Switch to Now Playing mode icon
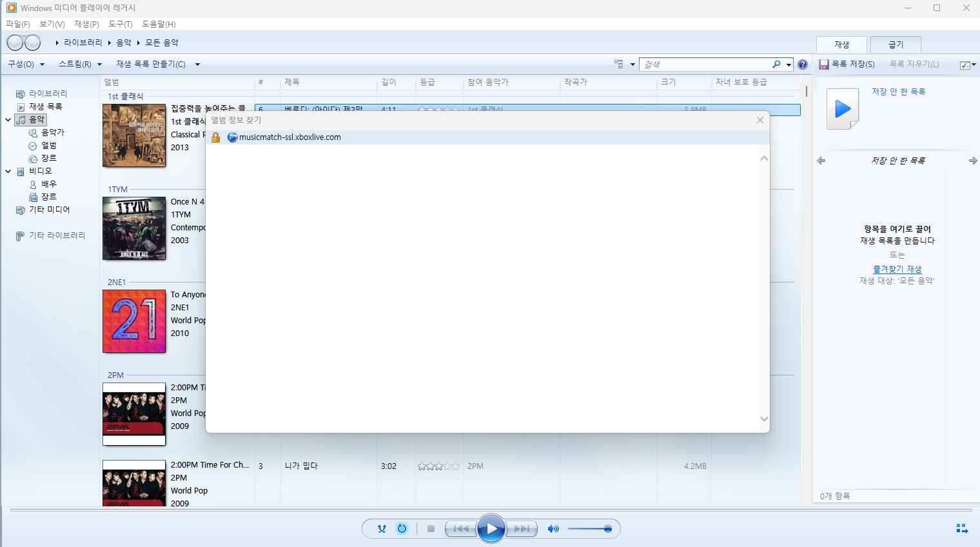Image resolution: width=980 pixels, height=547 pixels. tap(962, 529)
